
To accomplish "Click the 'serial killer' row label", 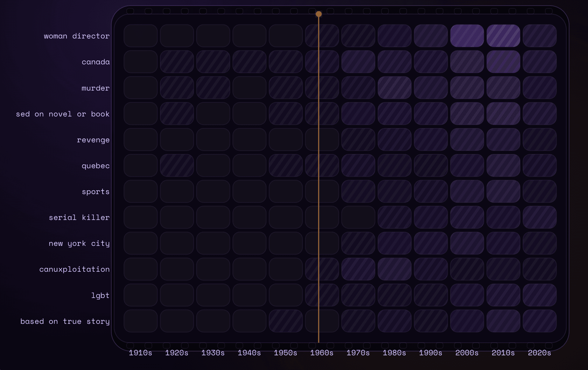I will (79, 218).
